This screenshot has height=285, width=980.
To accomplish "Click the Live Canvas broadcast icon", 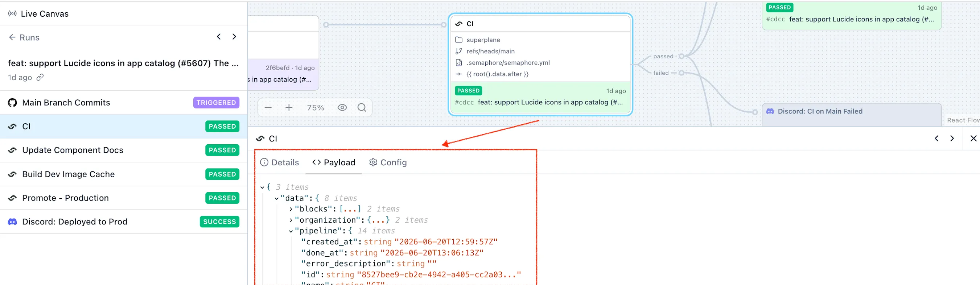I will pyautogui.click(x=12, y=14).
